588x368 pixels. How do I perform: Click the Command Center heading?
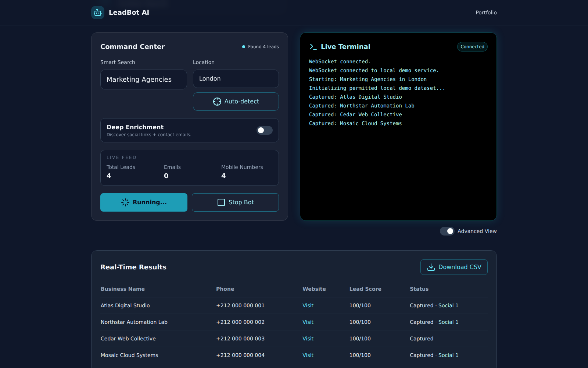click(132, 47)
